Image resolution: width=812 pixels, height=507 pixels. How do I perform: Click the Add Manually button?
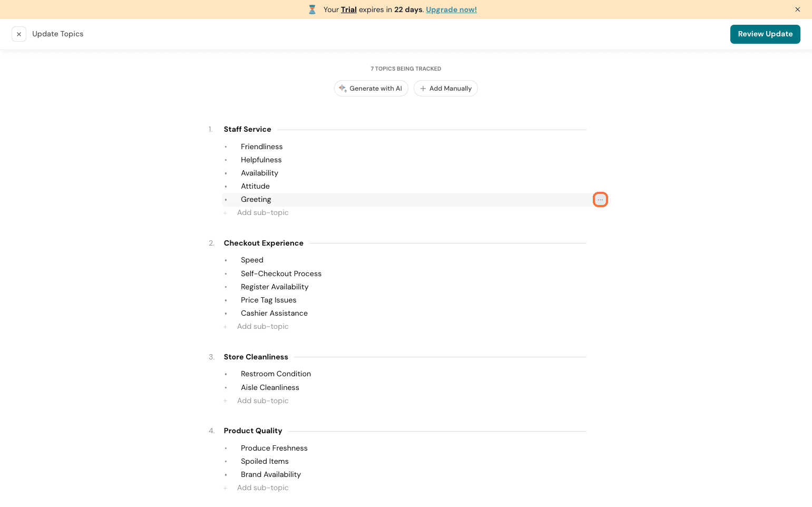pyautogui.click(x=445, y=89)
